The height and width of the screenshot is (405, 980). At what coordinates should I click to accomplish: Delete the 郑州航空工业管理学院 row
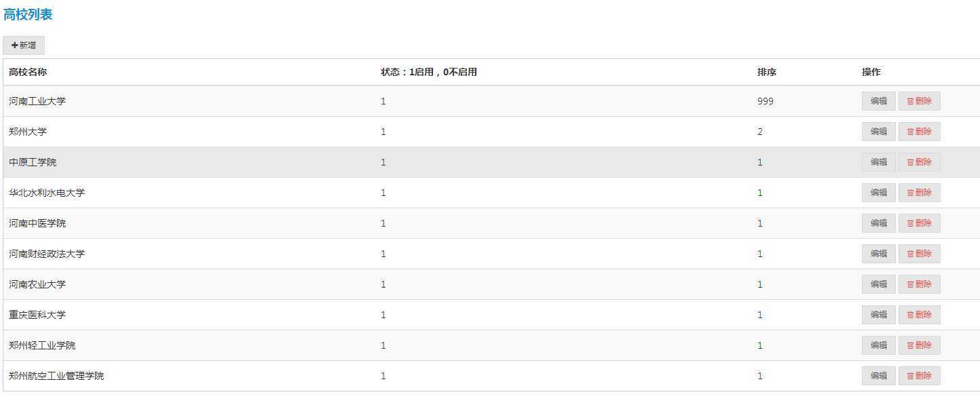point(919,376)
